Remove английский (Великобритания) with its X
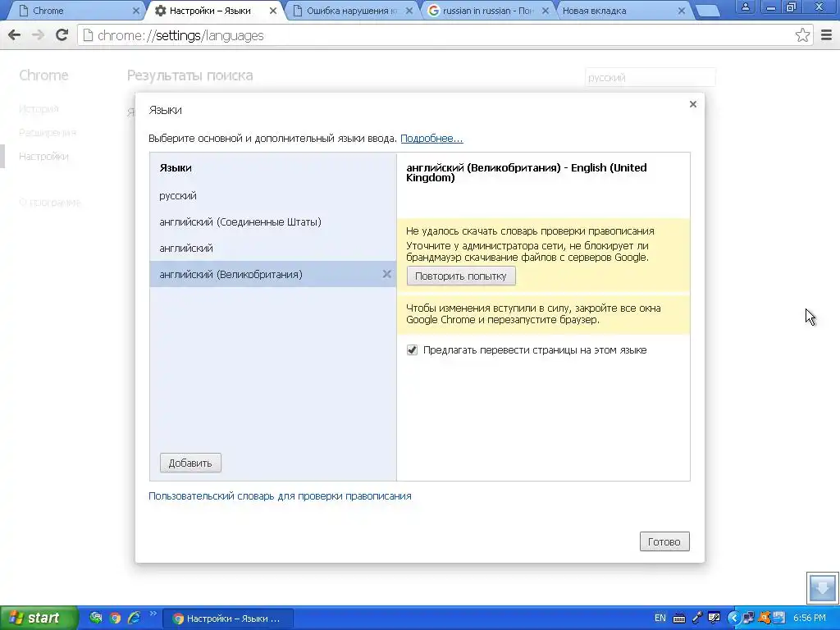 click(387, 274)
